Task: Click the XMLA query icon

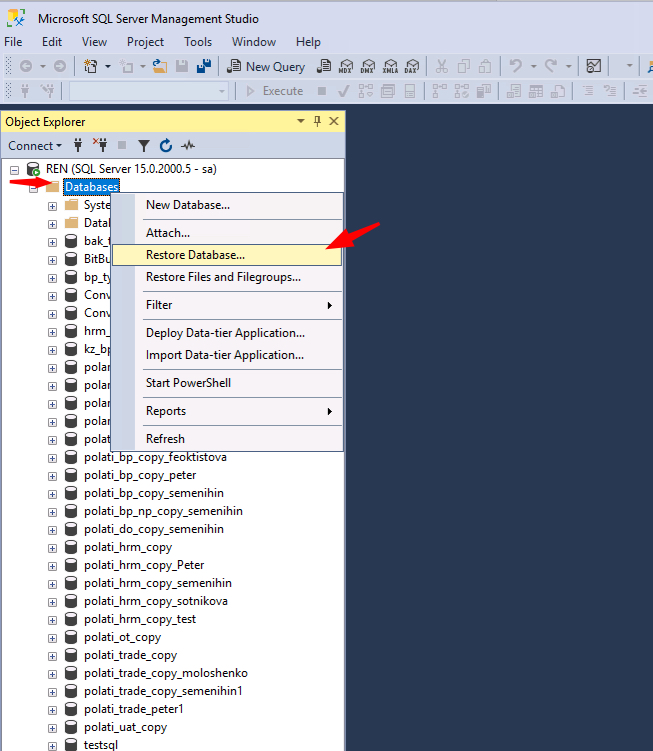Action: point(390,67)
